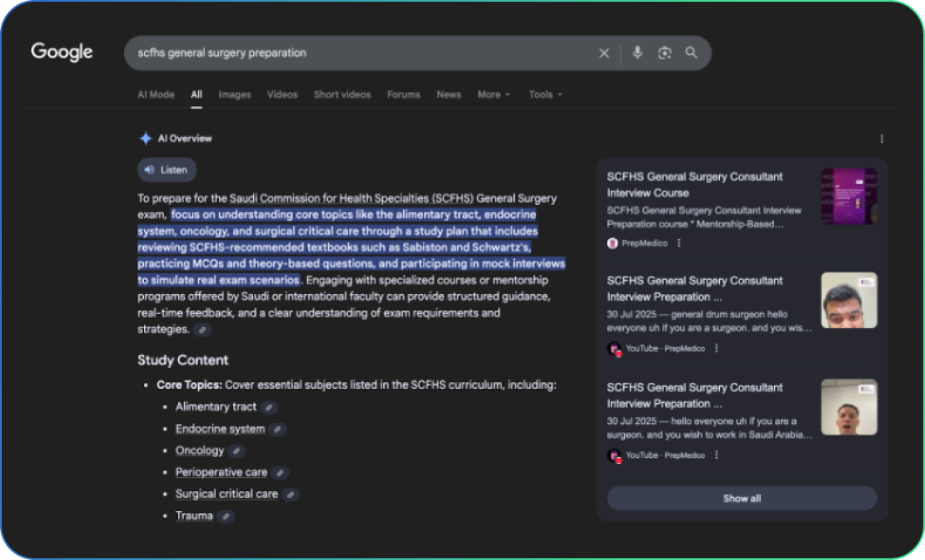
Task: Open the AI Overview three-dot options menu
Action: tap(881, 139)
